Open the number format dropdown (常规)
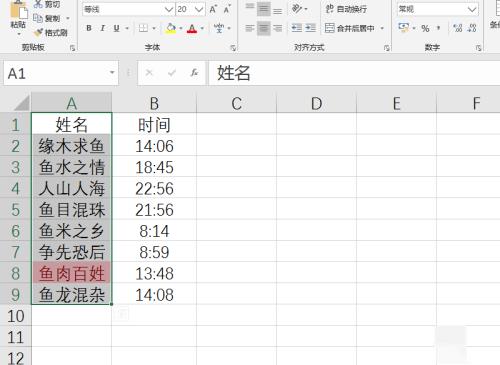 click(x=472, y=9)
